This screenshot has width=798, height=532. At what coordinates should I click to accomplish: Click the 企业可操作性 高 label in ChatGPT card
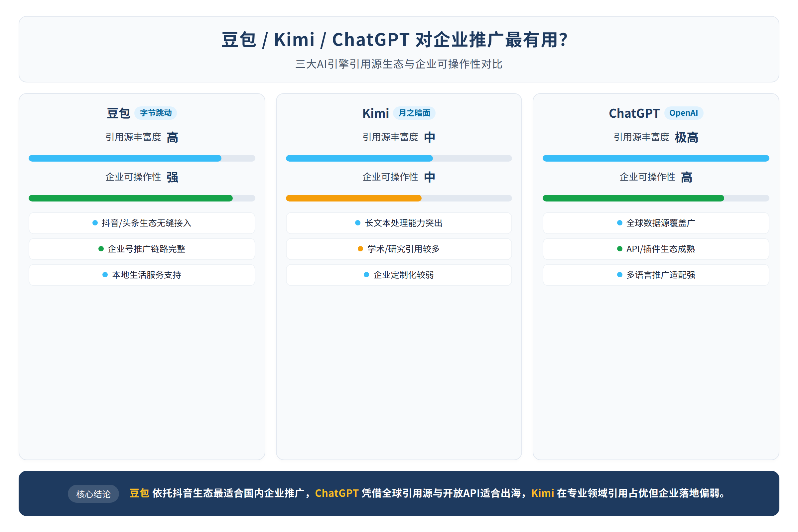656,177
